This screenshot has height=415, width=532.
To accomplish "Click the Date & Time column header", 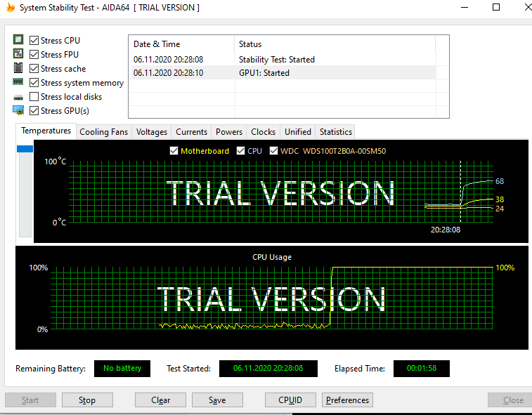I will 181,44.
